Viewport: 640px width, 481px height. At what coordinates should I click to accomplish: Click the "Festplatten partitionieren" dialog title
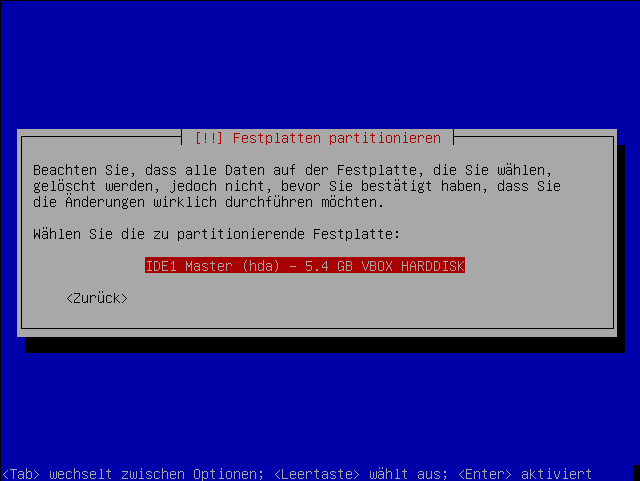[x=337, y=138]
